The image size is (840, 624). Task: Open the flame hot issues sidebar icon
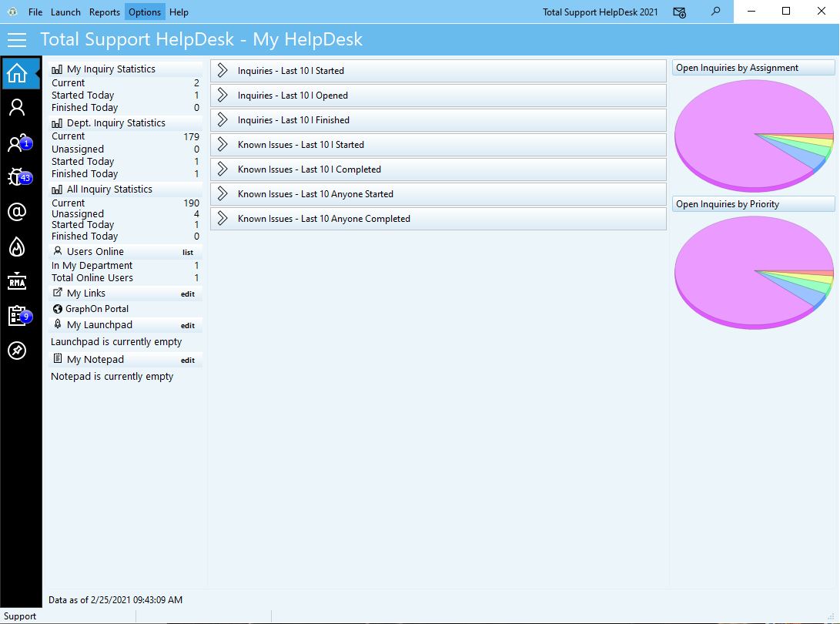tap(17, 247)
